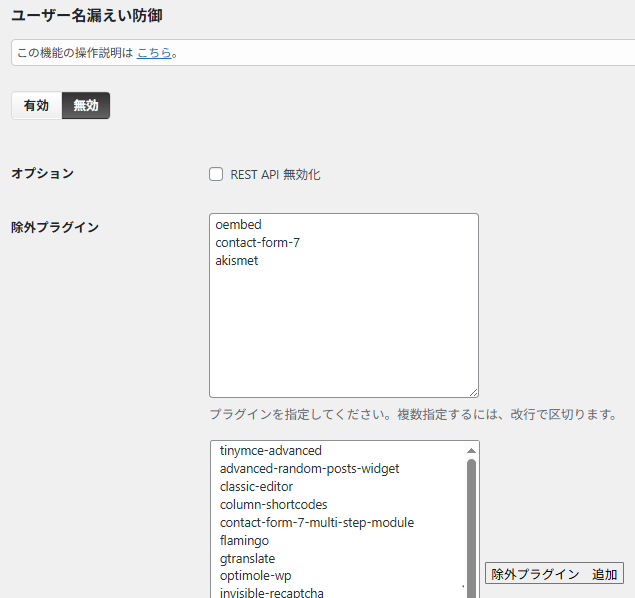The height and width of the screenshot is (598, 635).
Task: Click inside the 除外プラグイン text area
Action: coord(343,330)
